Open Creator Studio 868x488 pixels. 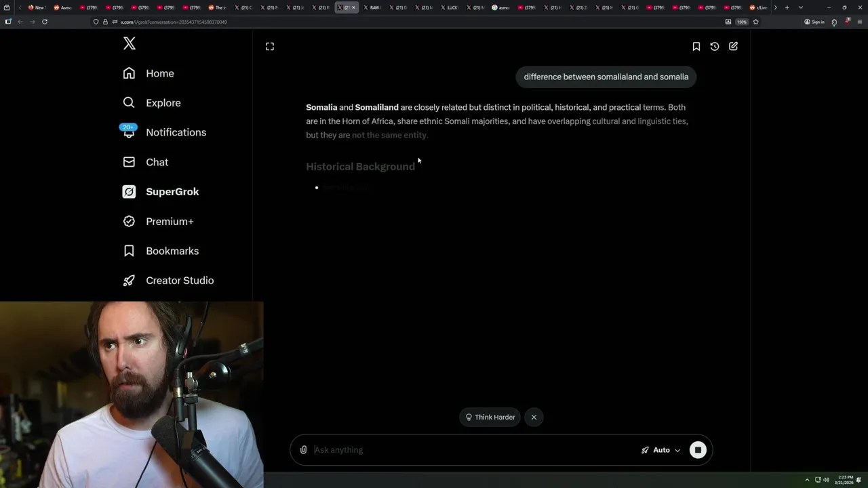point(168,281)
